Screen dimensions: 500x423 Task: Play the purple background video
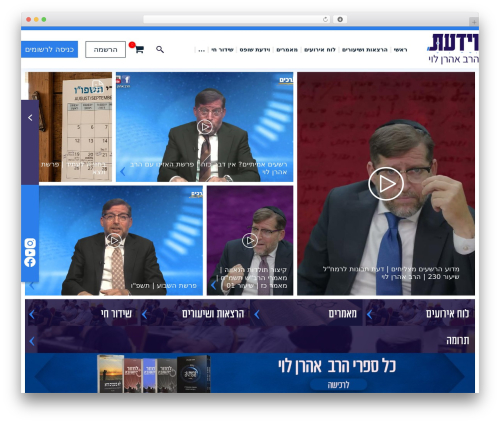(250, 240)
